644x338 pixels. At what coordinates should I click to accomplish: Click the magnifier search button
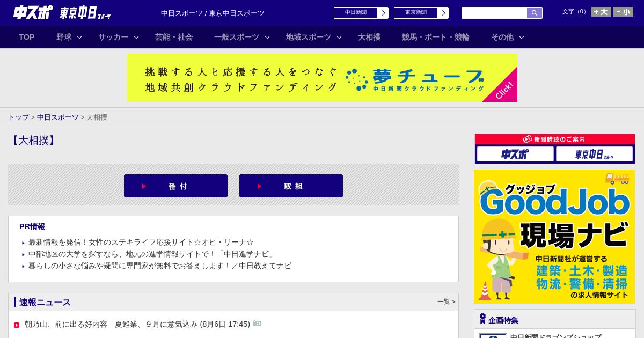(x=535, y=13)
